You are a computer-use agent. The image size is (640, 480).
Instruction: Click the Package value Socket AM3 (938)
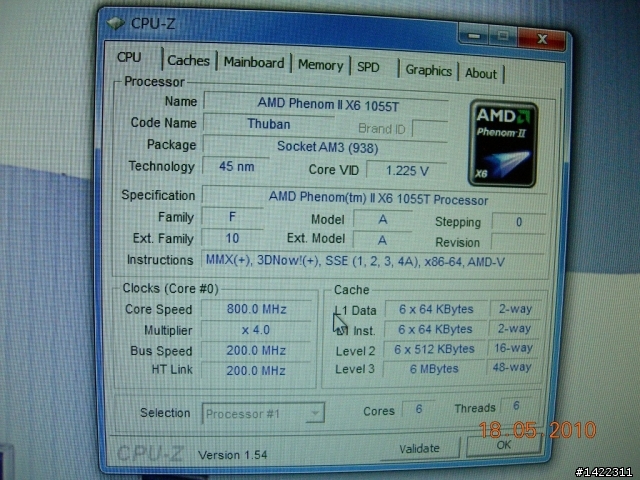tap(326, 147)
